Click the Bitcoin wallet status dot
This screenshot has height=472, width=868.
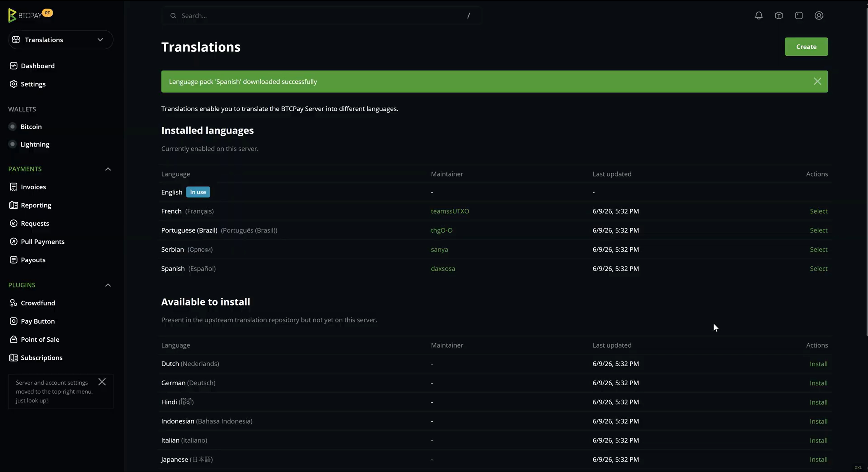[x=12, y=126]
